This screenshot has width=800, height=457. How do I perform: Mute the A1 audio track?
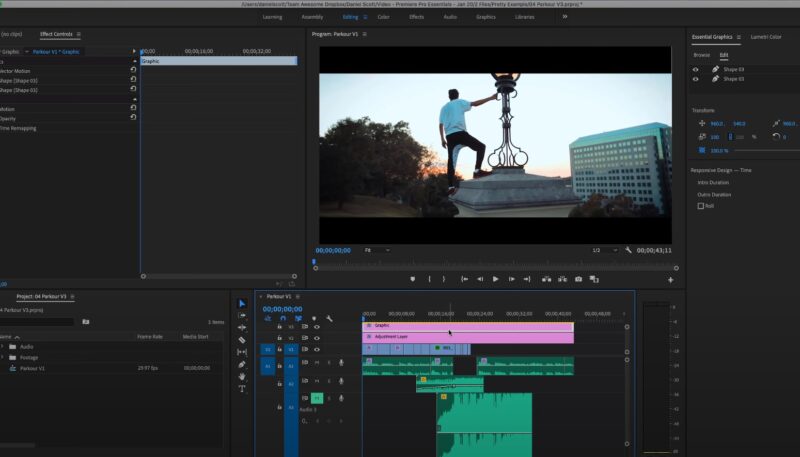[x=317, y=363]
